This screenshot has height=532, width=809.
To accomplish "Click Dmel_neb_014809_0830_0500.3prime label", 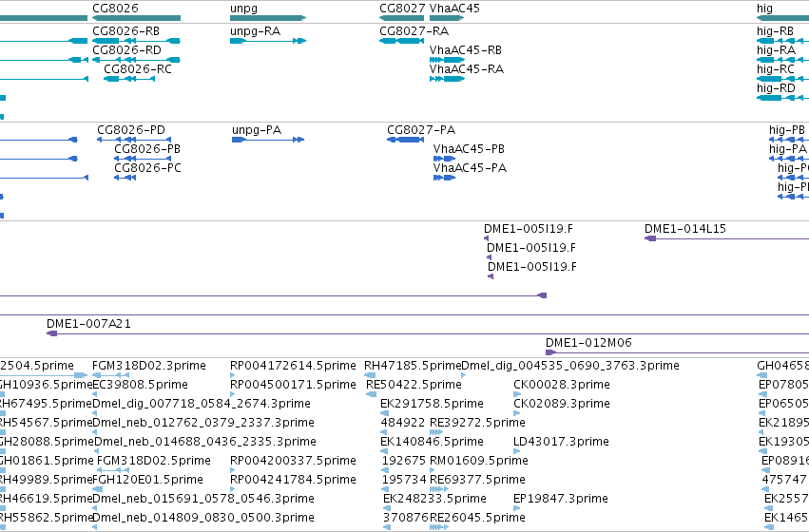I will 203,518.
